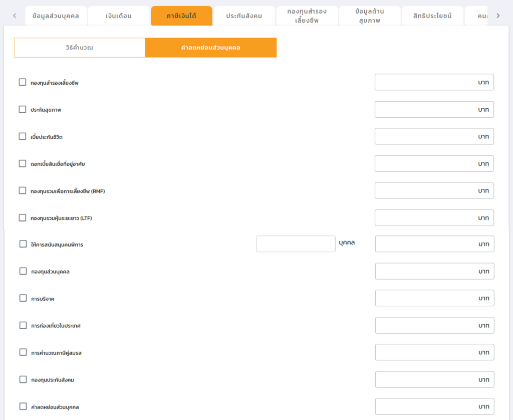Click the baht field for การคำนวณภาษีคู่สมรส
The image size is (513, 420).
tap(434, 352)
